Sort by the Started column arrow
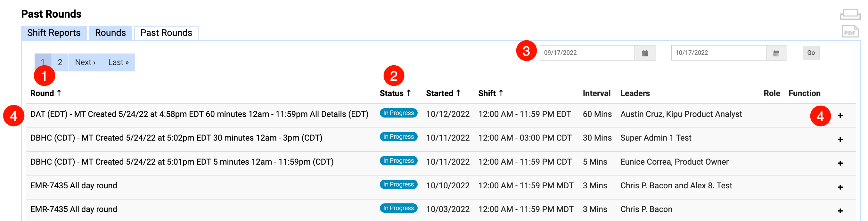The image size is (868, 221). 458,93
